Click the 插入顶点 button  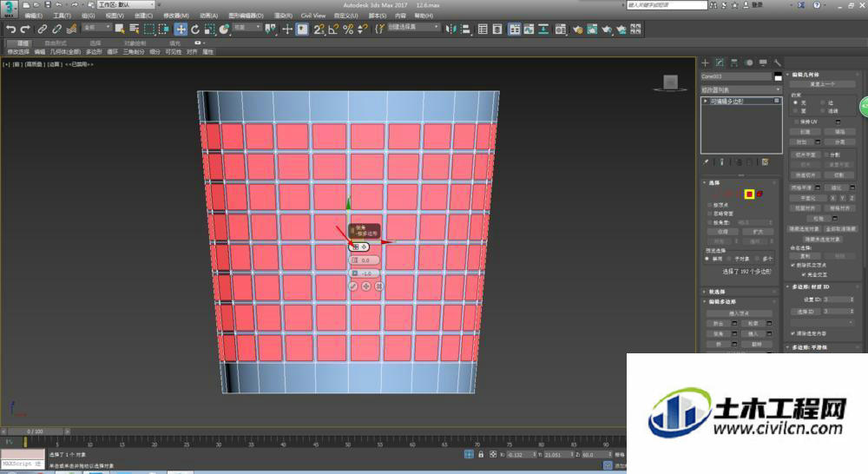coord(739,313)
